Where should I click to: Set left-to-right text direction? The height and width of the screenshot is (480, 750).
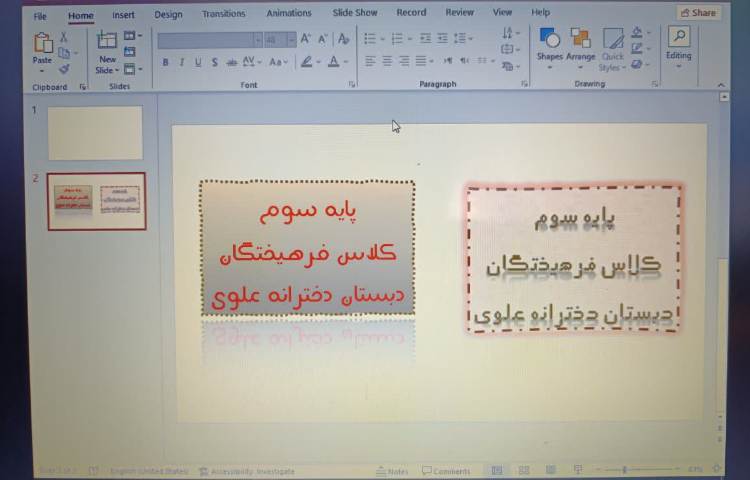coord(448,61)
